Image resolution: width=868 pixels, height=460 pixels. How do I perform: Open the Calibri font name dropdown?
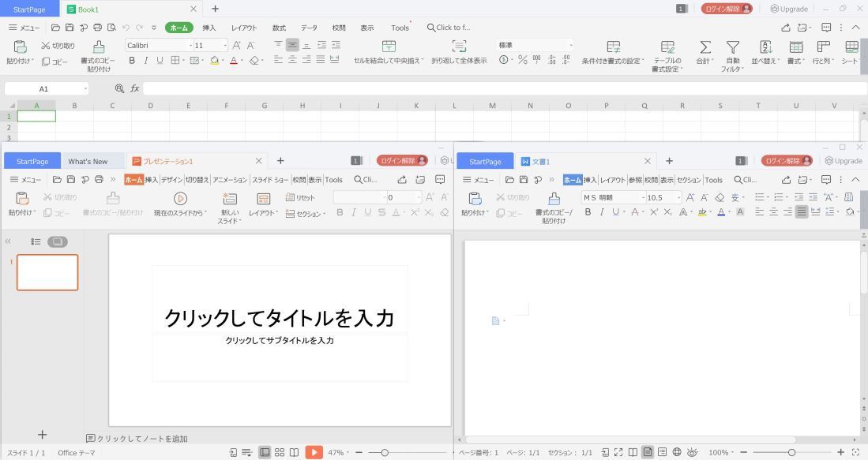click(x=190, y=46)
